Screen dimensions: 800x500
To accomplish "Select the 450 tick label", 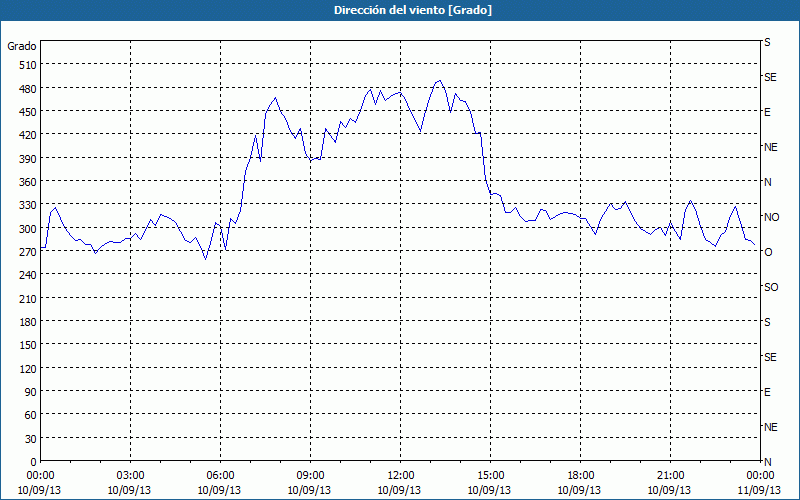I will click(x=28, y=112).
